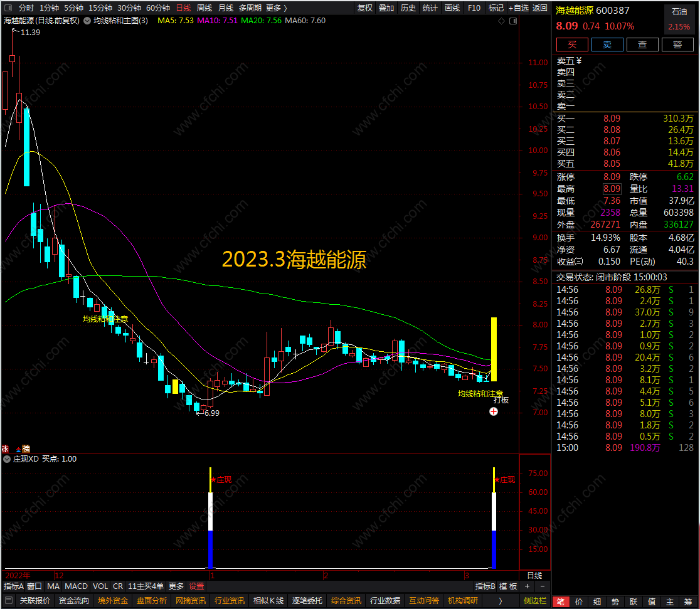Click the red 涨 icon below the chart

coord(6,448)
